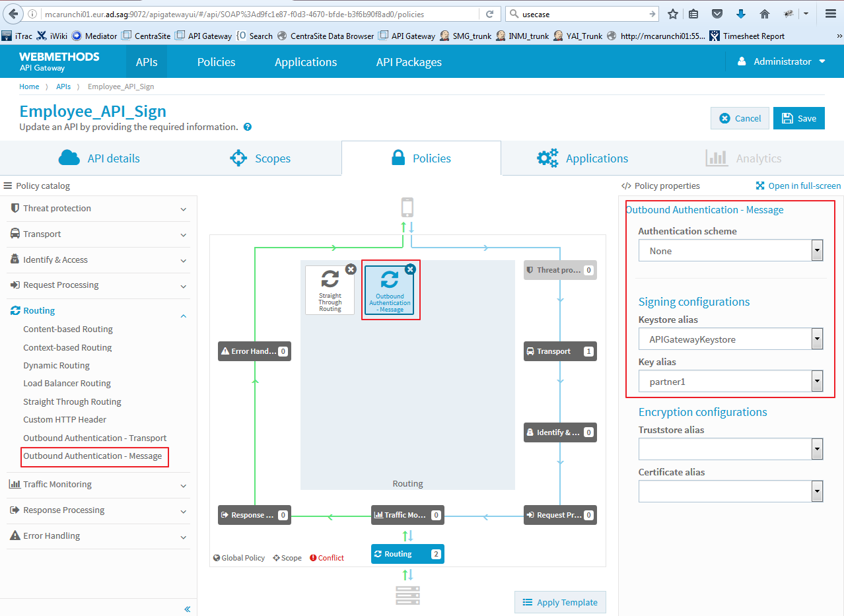
Task: Reload the page with the refresh icon
Action: tap(489, 14)
